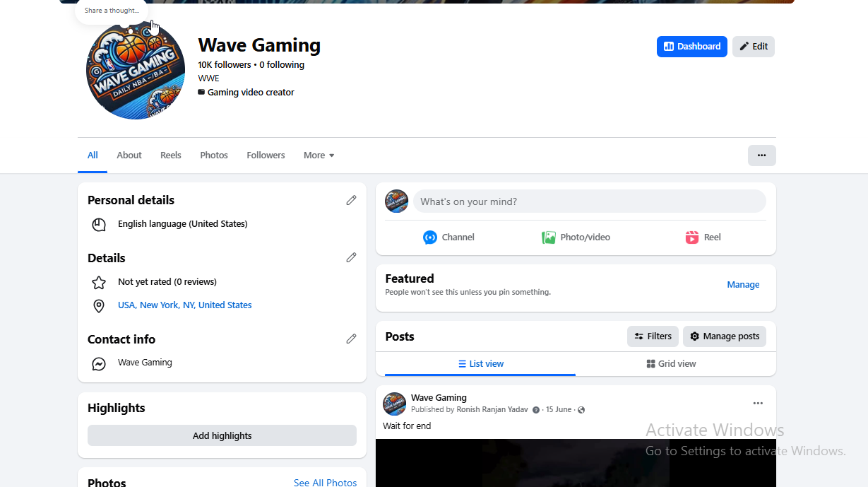Open the post's three-dots menu
This screenshot has height=487, width=868.
point(758,404)
